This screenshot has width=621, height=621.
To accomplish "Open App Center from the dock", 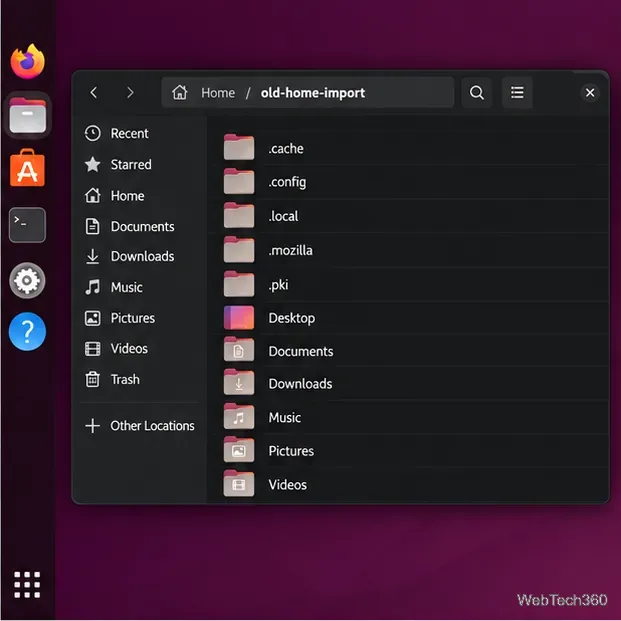I will click(x=27, y=168).
